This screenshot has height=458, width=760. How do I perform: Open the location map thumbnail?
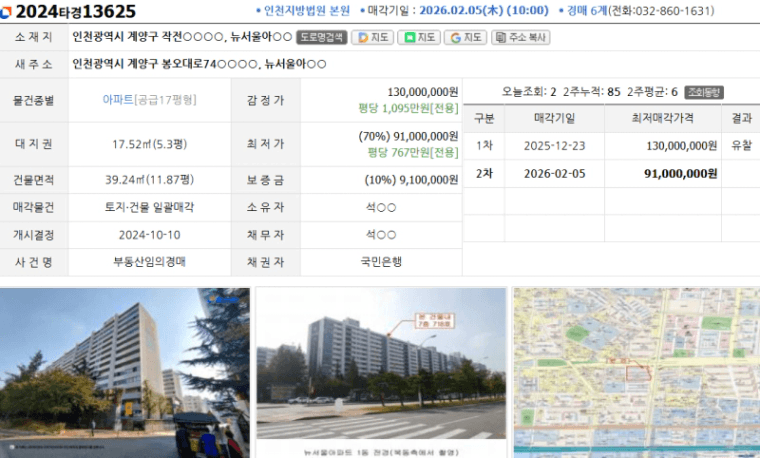pos(637,373)
